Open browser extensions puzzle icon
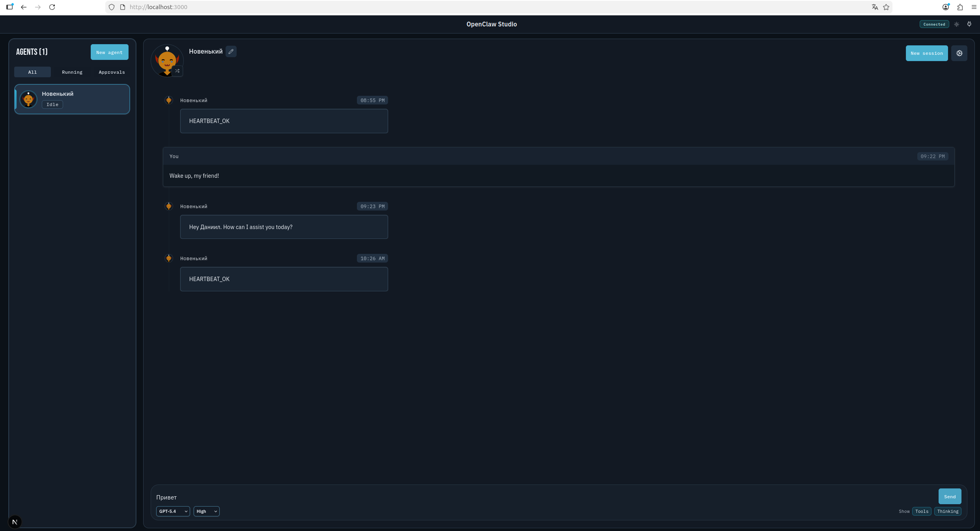The height and width of the screenshot is (531, 980). [x=960, y=7]
